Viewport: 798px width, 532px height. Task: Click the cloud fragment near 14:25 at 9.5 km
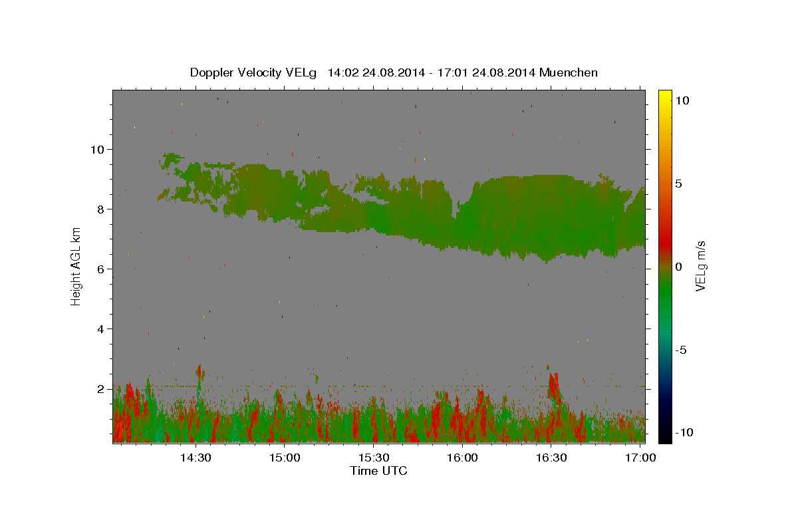point(172,159)
